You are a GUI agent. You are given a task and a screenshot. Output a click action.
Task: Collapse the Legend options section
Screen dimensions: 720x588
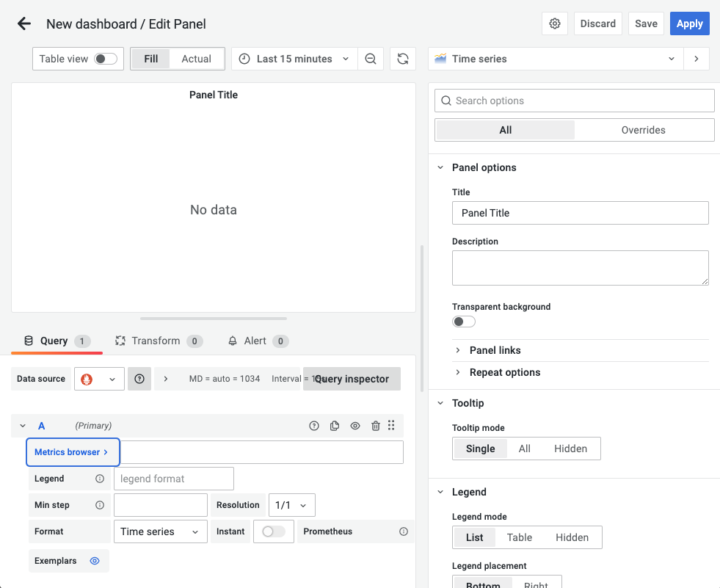[x=440, y=492]
